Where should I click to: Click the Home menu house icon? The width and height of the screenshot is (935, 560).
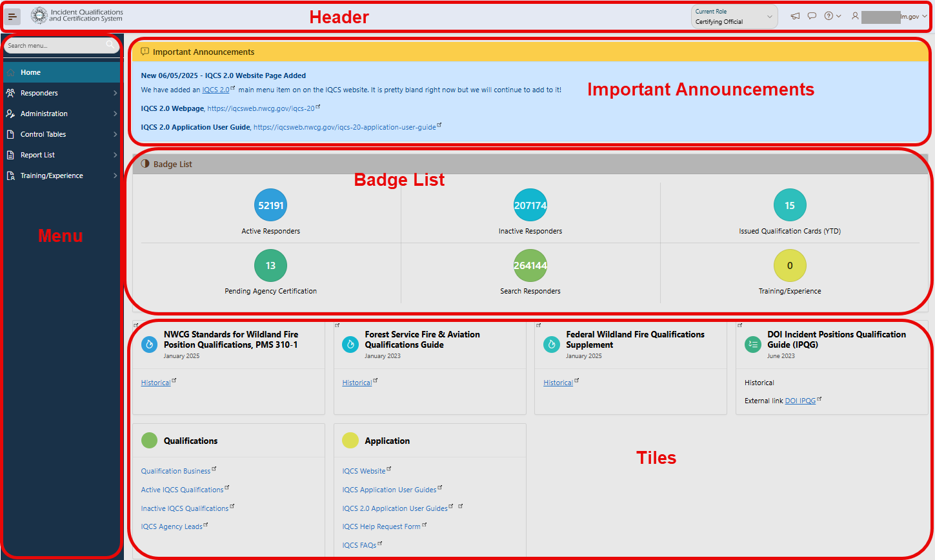tap(10, 72)
